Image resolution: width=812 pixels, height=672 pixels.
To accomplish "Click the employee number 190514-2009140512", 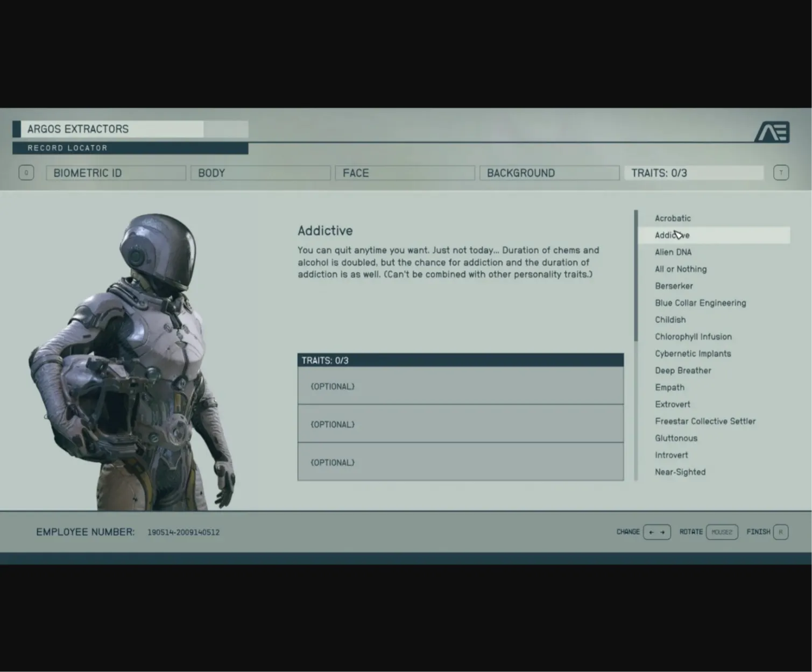I will tap(183, 533).
